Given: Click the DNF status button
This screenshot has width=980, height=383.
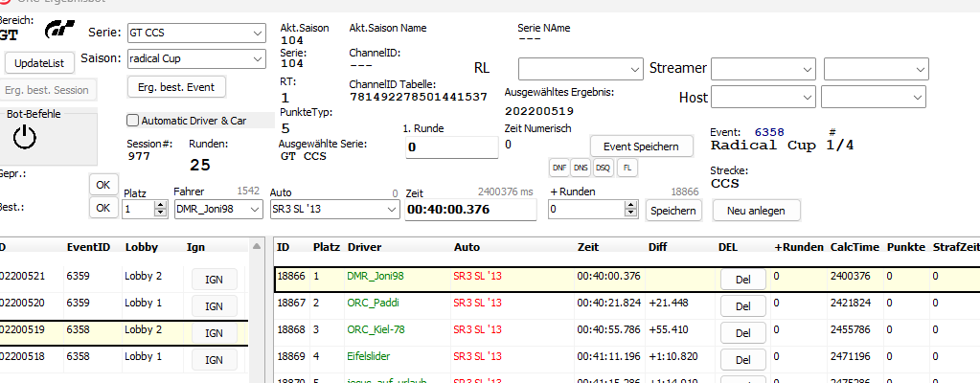Looking at the screenshot, I should pyautogui.click(x=558, y=167).
